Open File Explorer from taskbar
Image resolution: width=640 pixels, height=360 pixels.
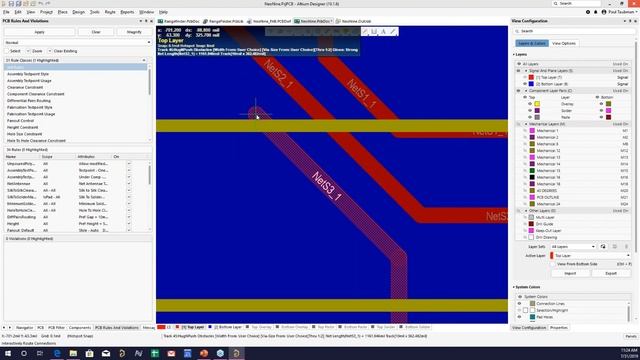[73, 353]
